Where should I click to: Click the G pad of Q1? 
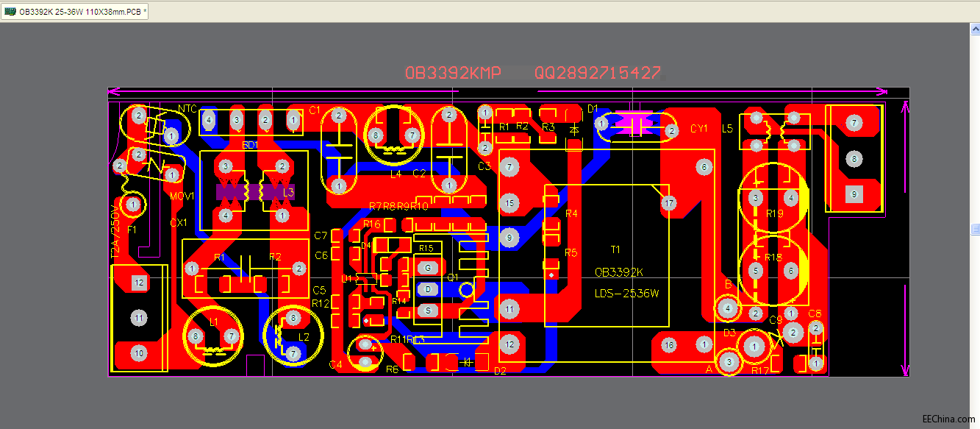pos(427,268)
